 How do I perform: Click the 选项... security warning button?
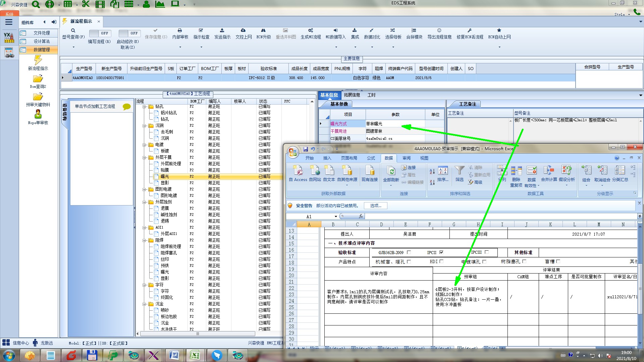coord(375,206)
